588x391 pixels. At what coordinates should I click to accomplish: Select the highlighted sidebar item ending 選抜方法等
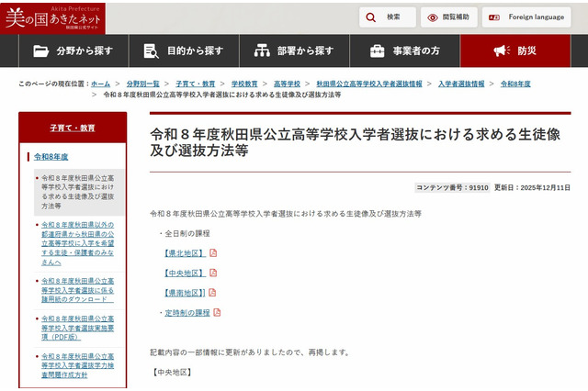tap(79, 192)
